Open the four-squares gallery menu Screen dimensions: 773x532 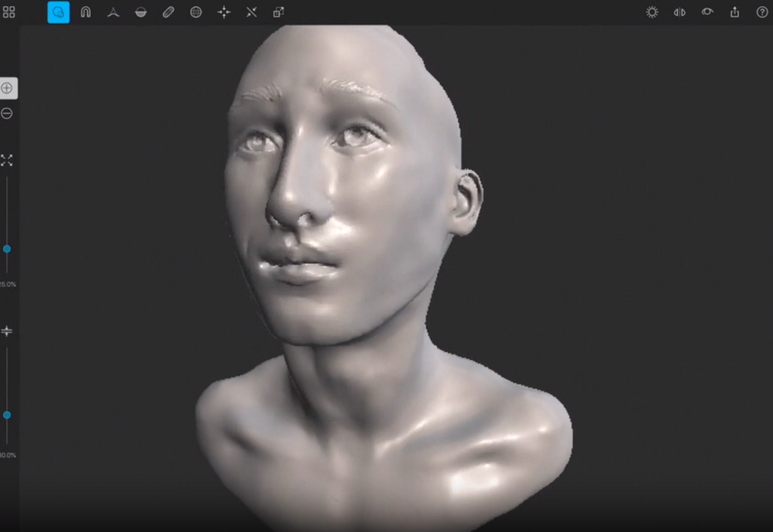(9, 12)
